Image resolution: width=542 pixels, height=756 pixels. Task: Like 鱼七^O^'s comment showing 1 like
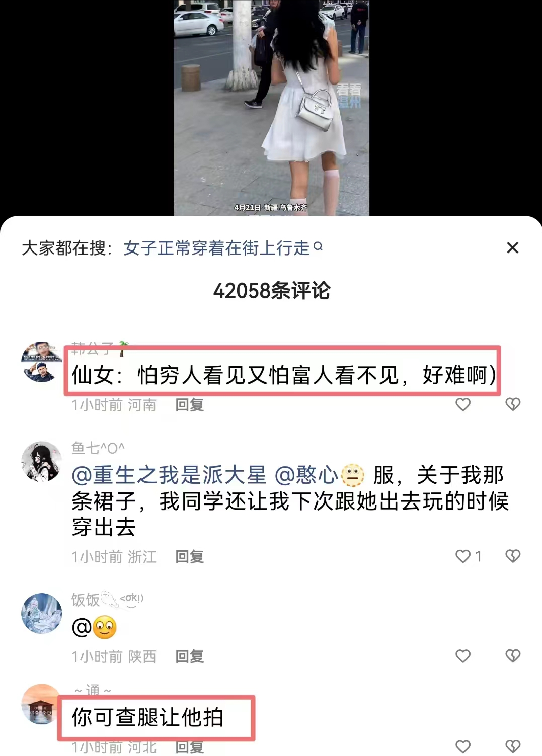coord(463,556)
